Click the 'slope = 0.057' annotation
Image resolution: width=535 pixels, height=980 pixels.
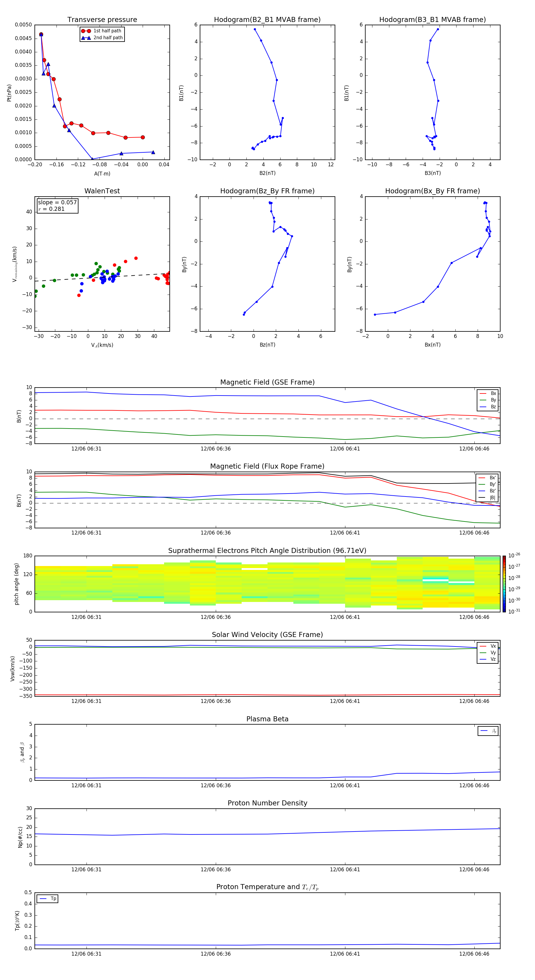point(57,203)
